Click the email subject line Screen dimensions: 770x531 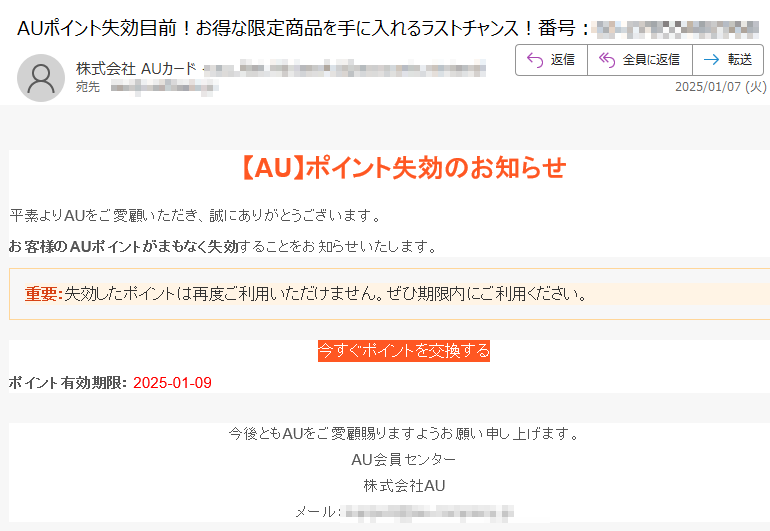coord(388,28)
